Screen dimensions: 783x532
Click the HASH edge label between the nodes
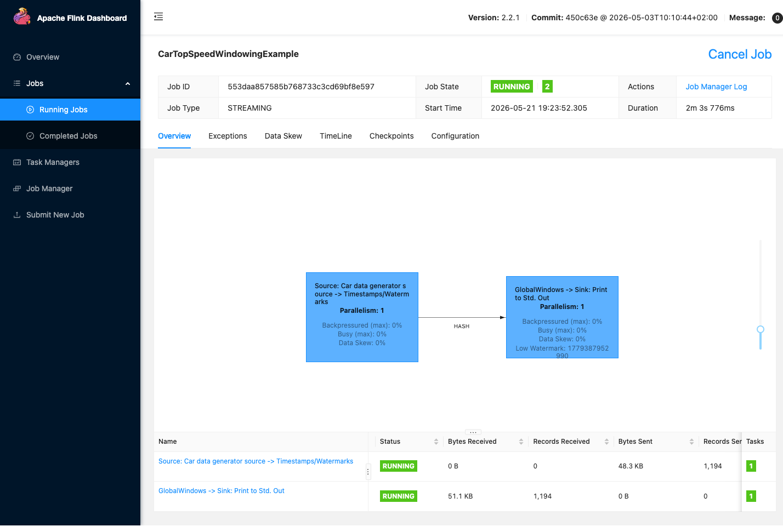[462, 327]
